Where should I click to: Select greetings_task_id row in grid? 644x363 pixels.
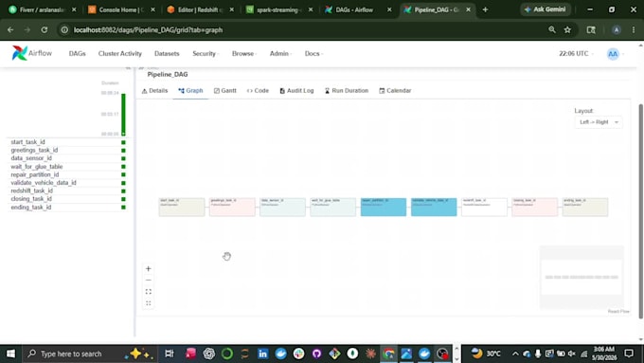(68, 151)
